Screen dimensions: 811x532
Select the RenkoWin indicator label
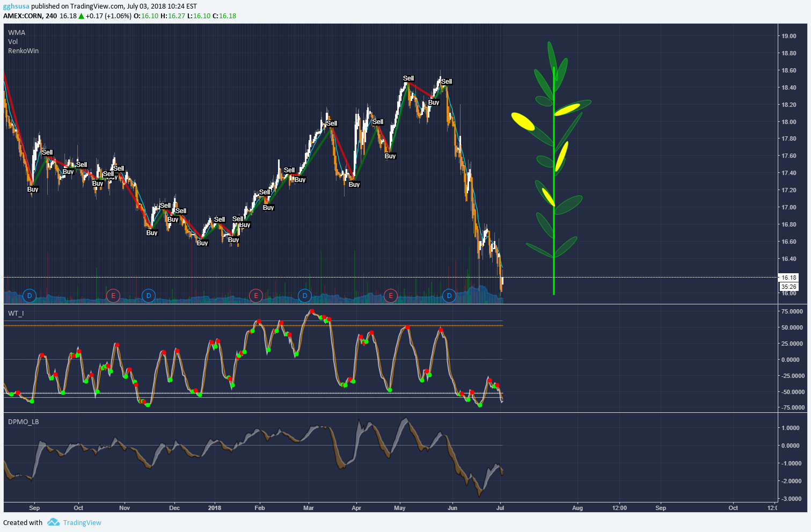23,51
